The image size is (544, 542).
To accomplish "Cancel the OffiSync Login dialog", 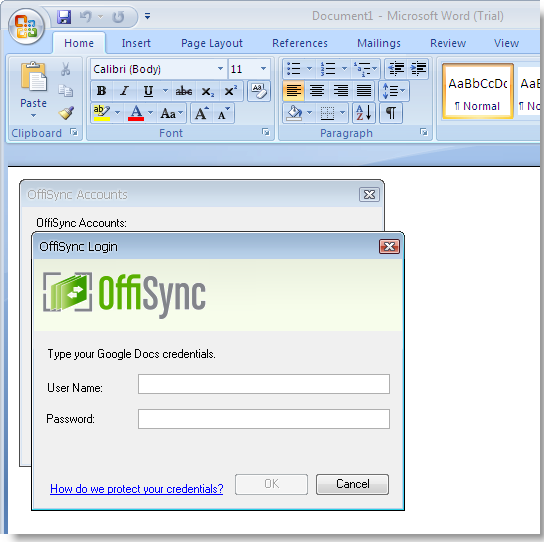I will tap(352, 484).
